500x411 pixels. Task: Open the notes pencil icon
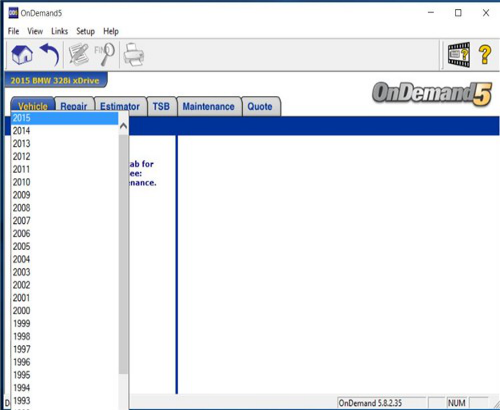(79, 54)
